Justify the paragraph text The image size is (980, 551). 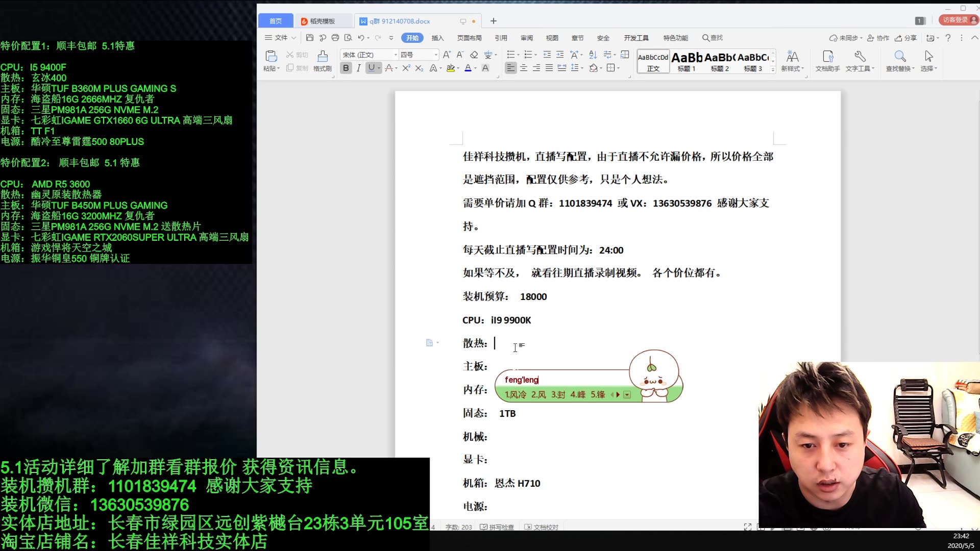(x=549, y=68)
